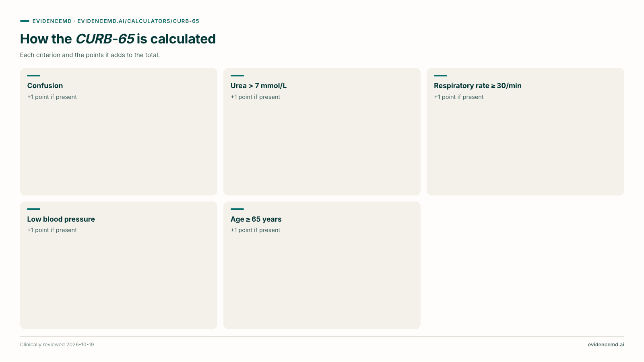Select the Low blood pressure card title
This screenshot has width=644, height=362.
coord(61,219)
